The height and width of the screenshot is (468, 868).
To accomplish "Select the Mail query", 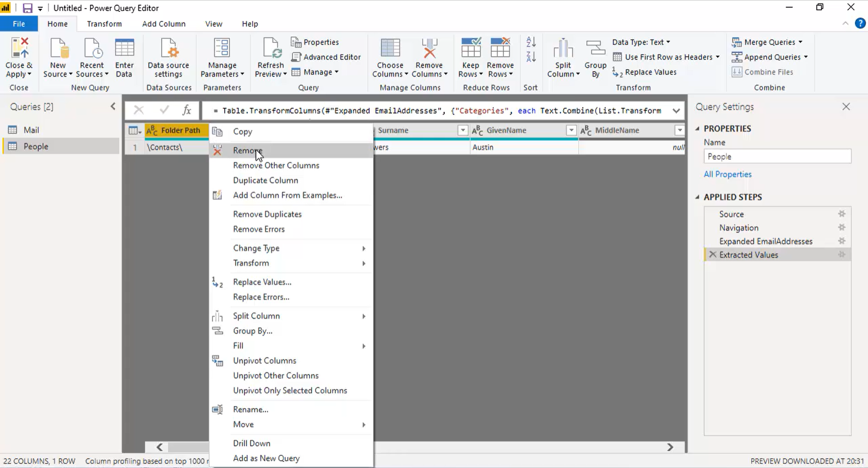I will click(61, 130).
